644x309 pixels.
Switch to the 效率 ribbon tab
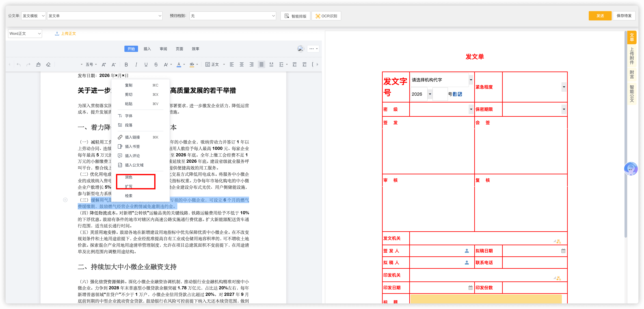(x=195, y=49)
